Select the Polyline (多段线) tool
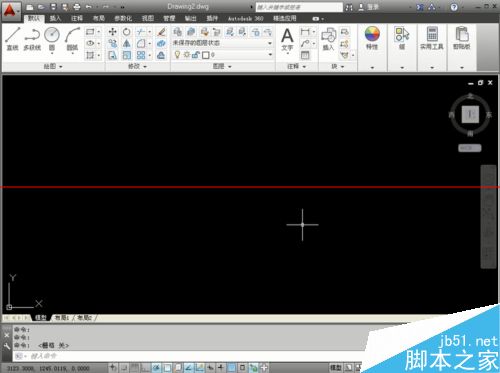 coord(32,39)
